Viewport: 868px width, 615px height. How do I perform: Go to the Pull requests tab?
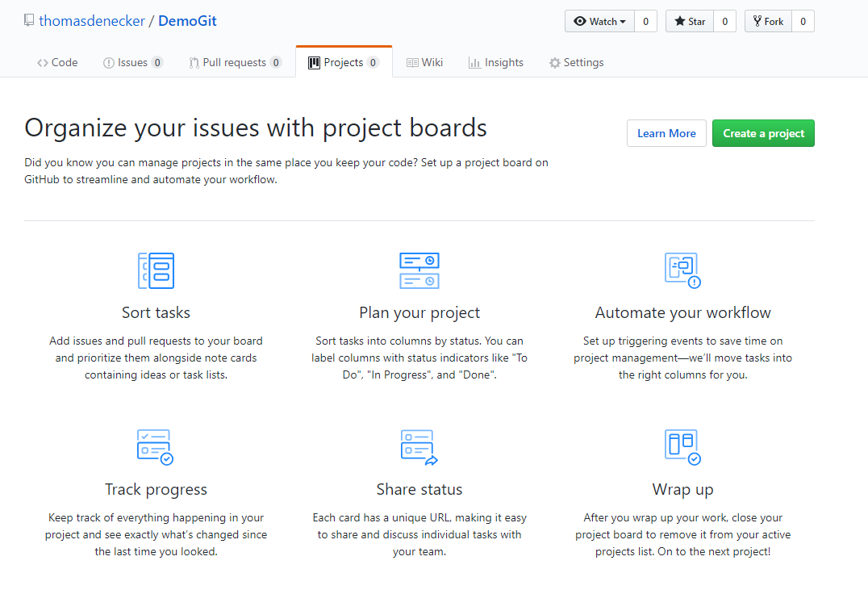pyautogui.click(x=236, y=63)
